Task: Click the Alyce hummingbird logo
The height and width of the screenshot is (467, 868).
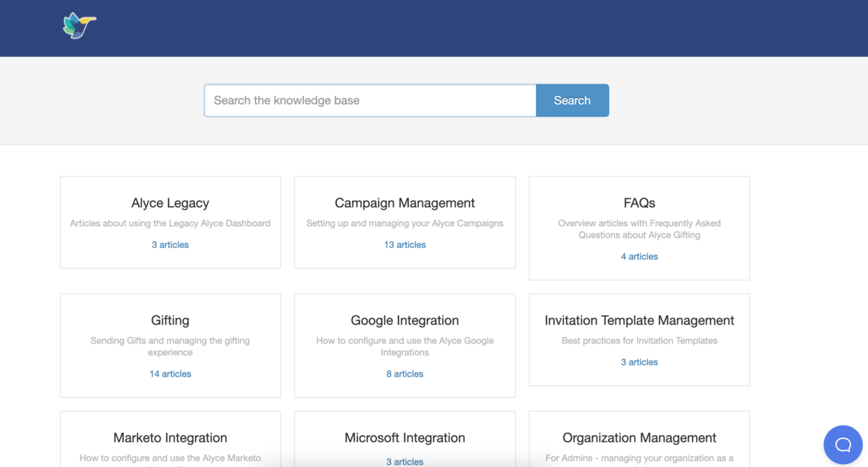Action: point(79,26)
